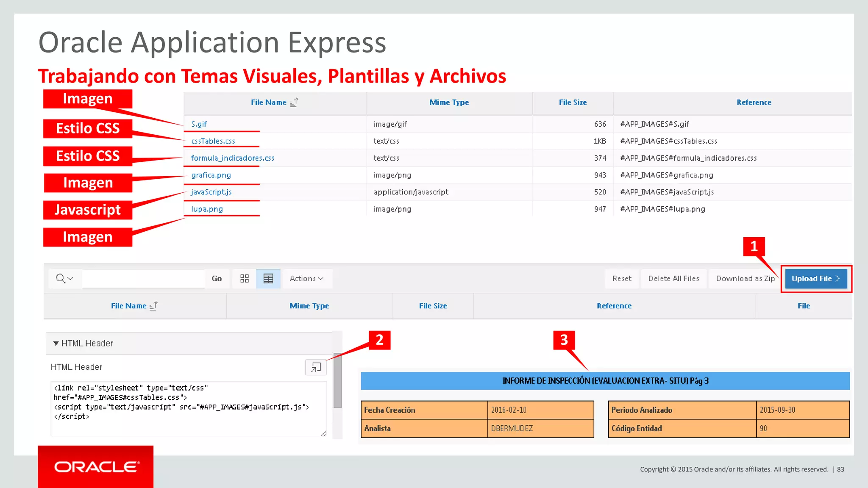This screenshot has height=488, width=868.
Task: Click the Reset button
Action: pyautogui.click(x=622, y=278)
